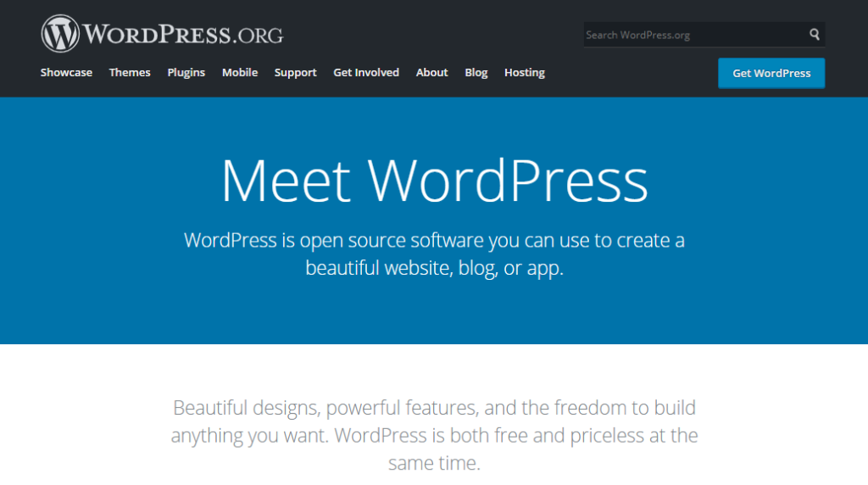Open the Showcase menu item
868x485 pixels.
point(66,73)
